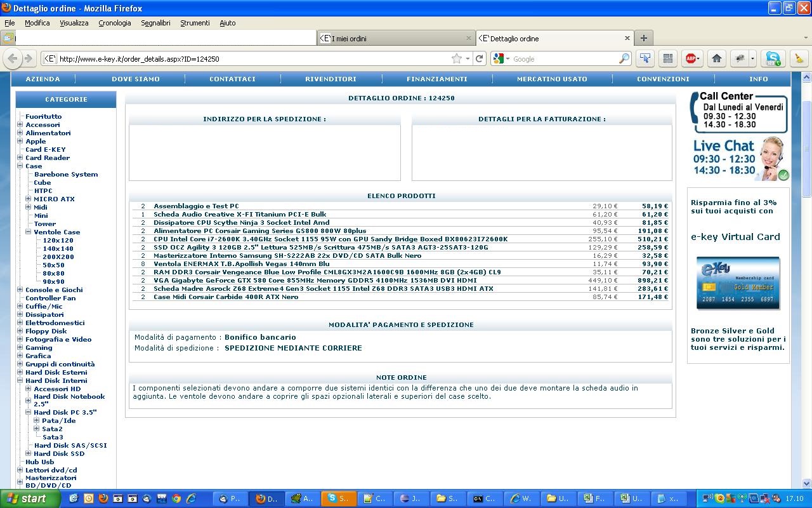The height and width of the screenshot is (508, 812).
Task: Click the broom cleanup toolbar icon
Action: pyautogui.click(x=799, y=58)
